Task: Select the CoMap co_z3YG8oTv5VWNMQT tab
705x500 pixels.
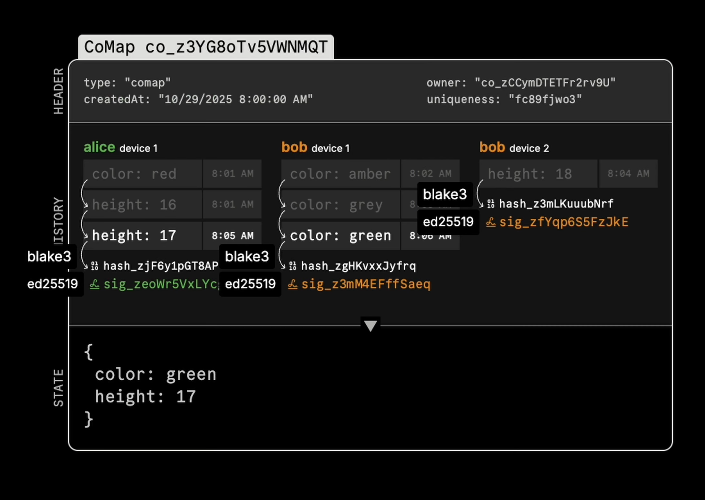Action: (x=206, y=47)
